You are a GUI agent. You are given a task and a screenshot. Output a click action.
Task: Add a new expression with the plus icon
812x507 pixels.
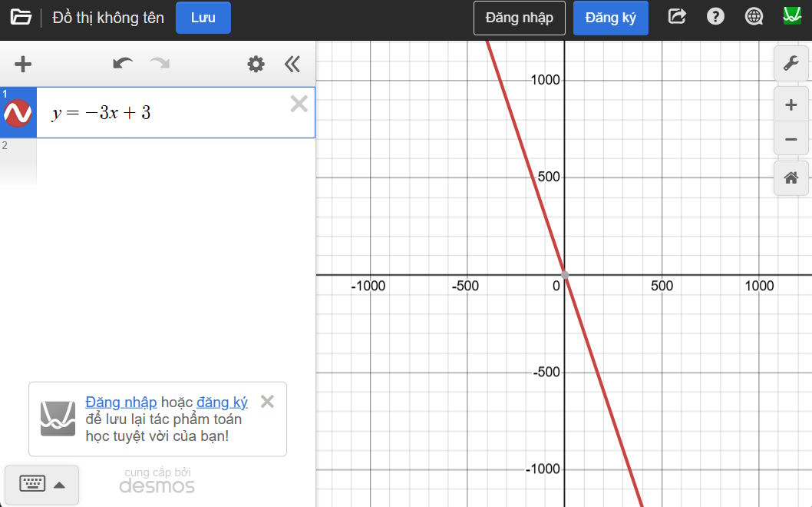tap(21, 64)
